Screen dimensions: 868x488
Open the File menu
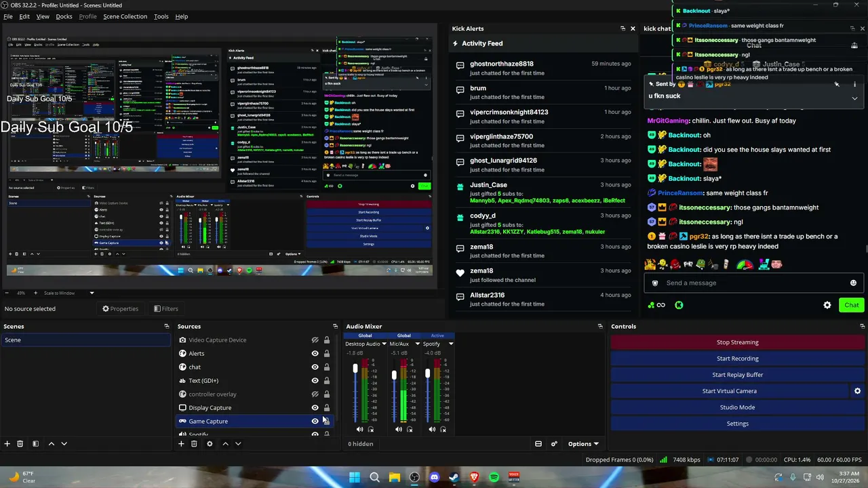8,16
